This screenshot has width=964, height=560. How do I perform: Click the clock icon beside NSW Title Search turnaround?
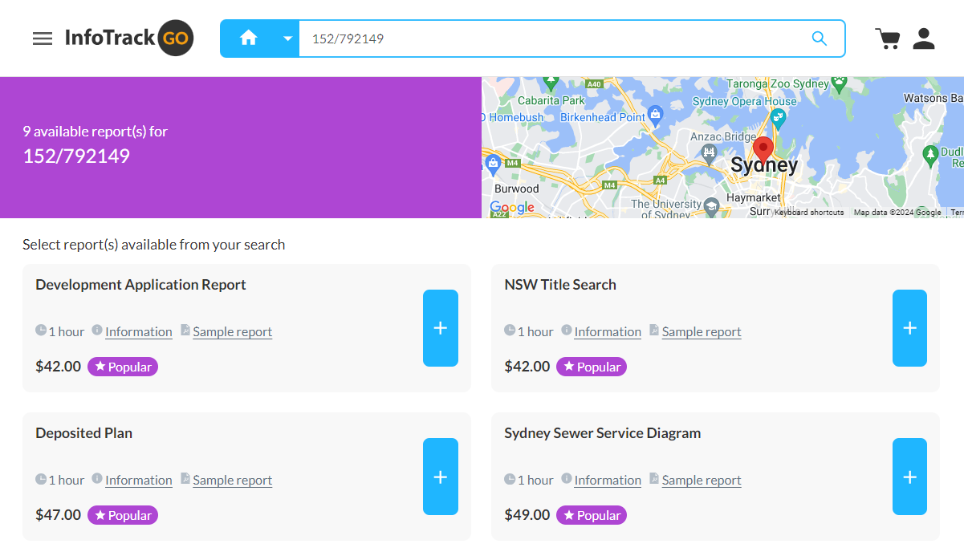[510, 331]
